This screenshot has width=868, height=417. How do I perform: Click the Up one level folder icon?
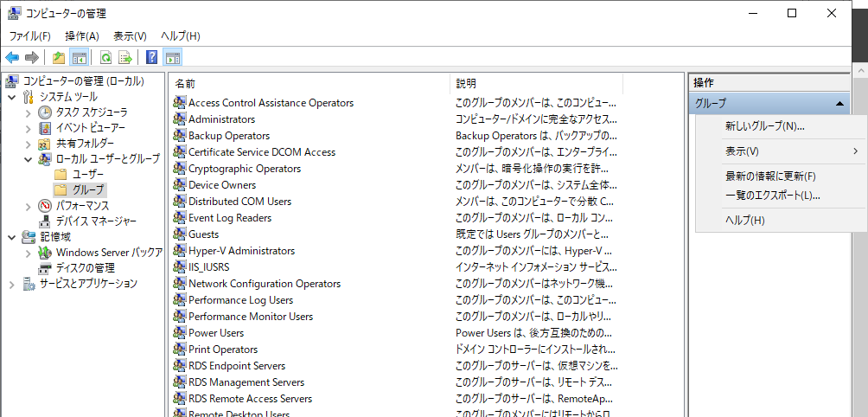click(x=59, y=57)
